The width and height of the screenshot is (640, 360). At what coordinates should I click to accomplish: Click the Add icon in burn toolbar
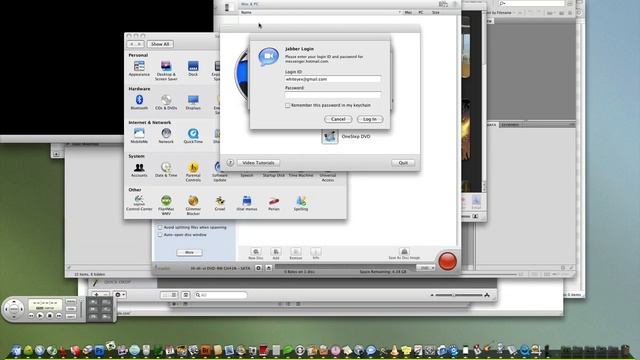coord(276,253)
